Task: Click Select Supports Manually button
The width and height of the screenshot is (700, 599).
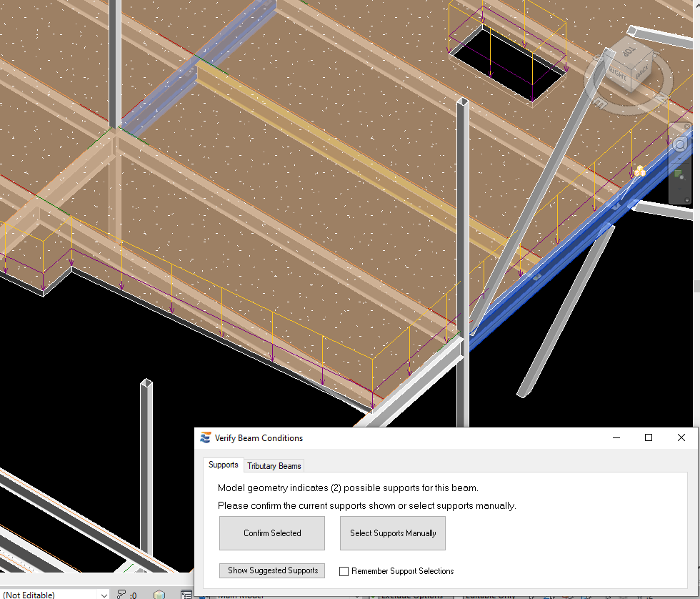Action: 393,533
